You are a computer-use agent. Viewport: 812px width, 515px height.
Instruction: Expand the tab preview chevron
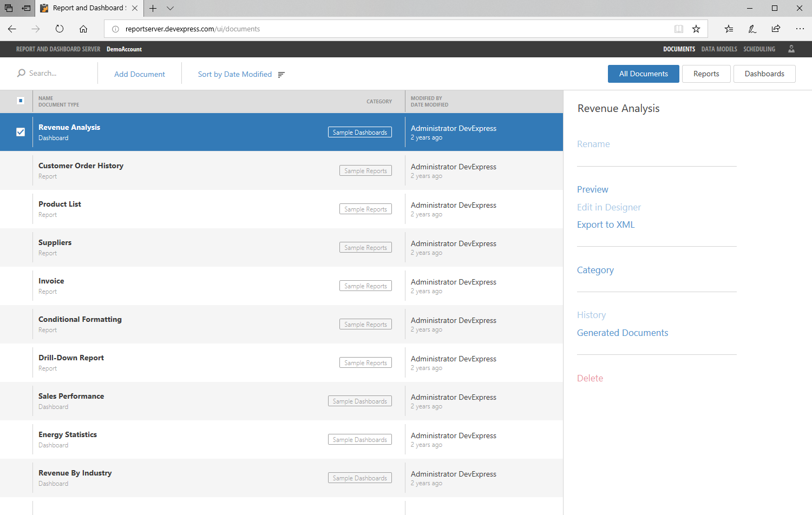coord(171,9)
